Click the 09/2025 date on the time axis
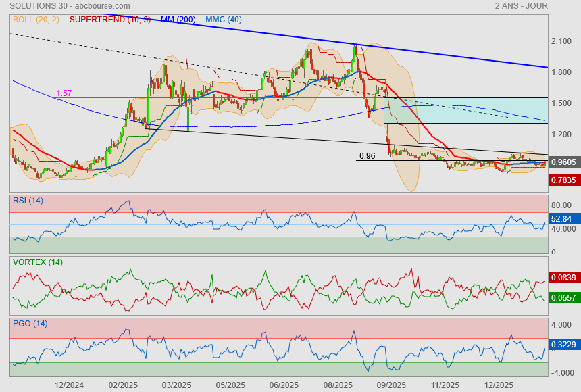This screenshot has height=392, width=581. pos(391,385)
